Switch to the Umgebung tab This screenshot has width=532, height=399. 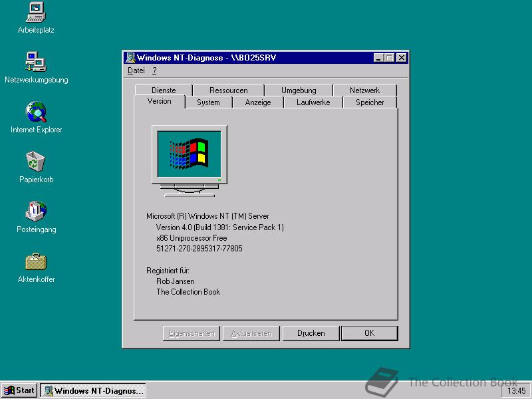[x=299, y=90]
